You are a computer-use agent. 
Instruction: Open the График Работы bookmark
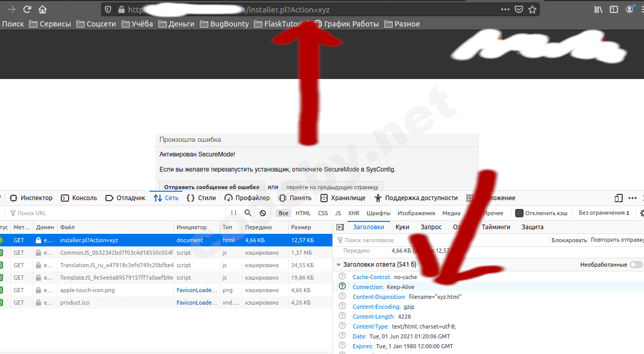click(x=347, y=24)
